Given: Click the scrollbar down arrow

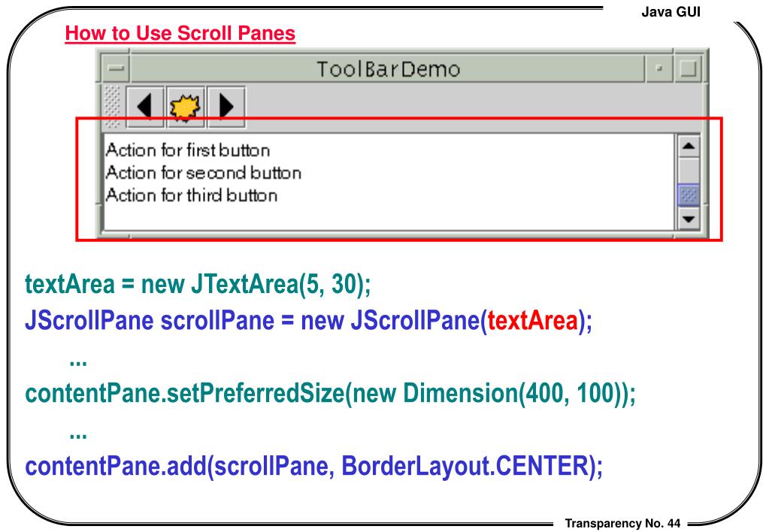Looking at the screenshot, I should click(x=689, y=219).
